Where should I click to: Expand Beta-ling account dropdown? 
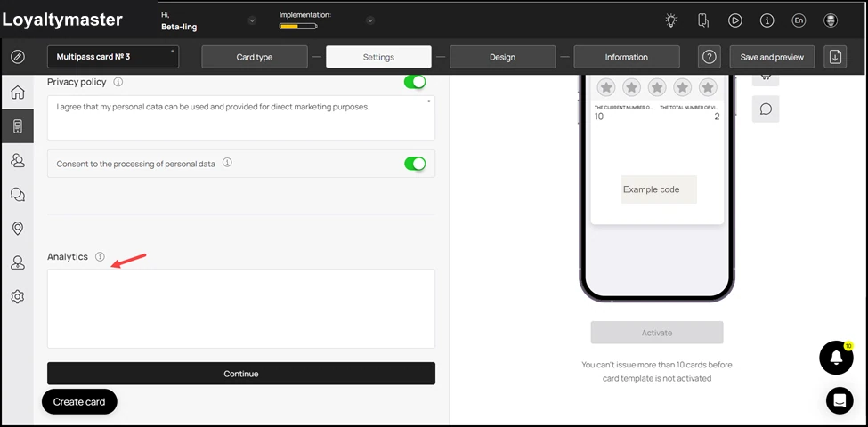253,21
